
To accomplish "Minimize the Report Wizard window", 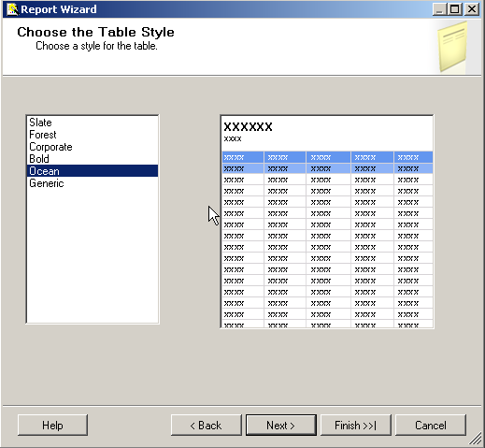I will [439, 9].
